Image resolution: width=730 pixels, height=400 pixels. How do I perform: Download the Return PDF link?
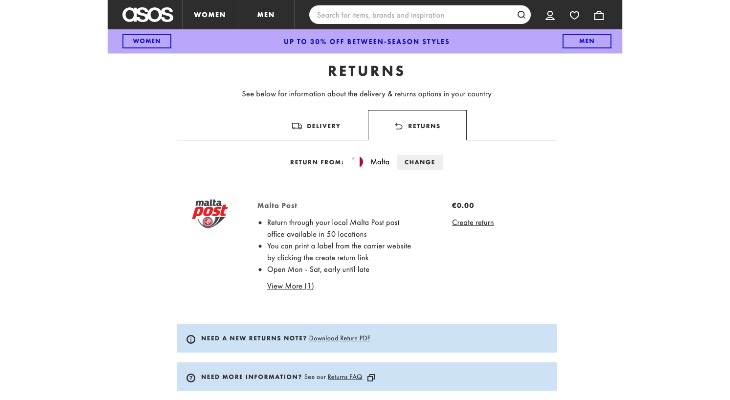tap(339, 338)
